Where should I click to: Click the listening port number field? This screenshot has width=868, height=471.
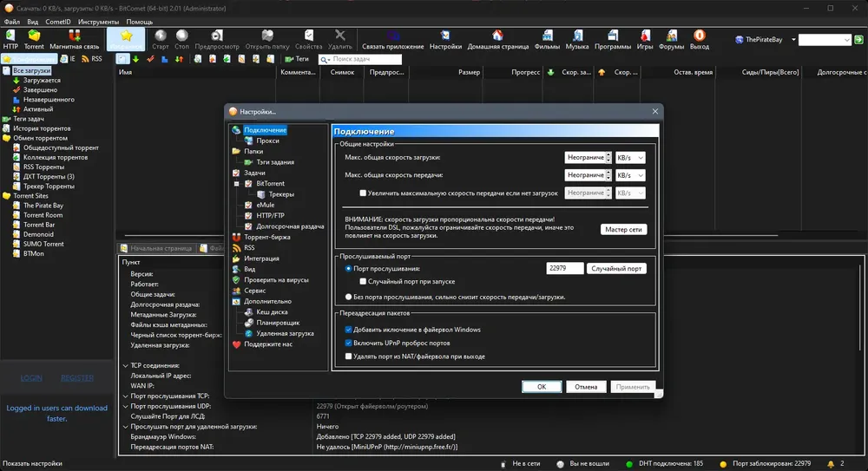(x=565, y=268)
